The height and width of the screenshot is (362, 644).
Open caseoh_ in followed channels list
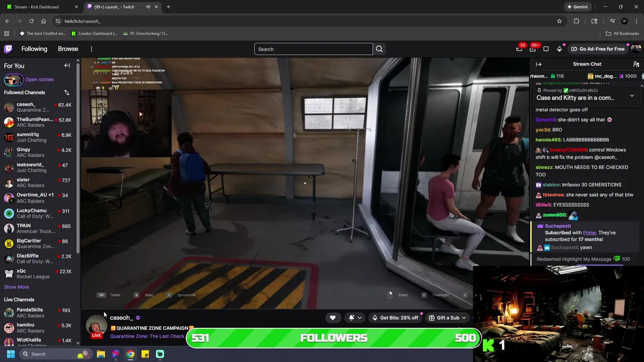38,107
